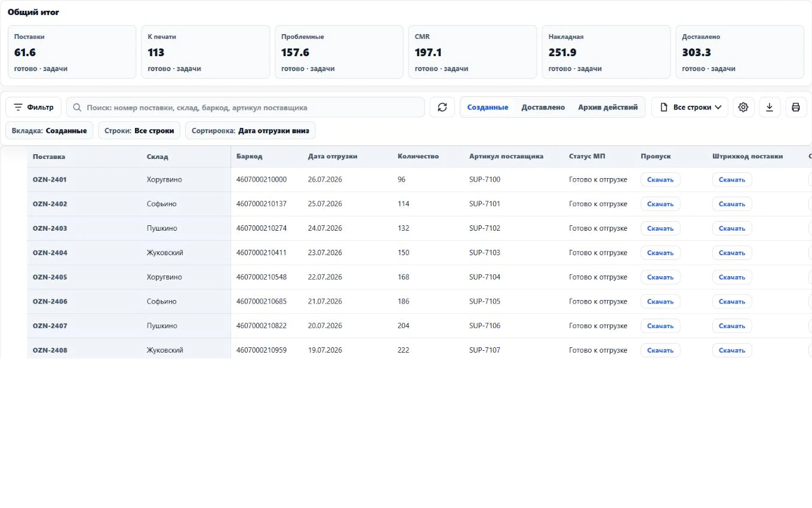Image resolution: width=812 pixels, height=508 pixels.
Task: Download Штрихкод поставки for OZN-2403
Action: point(732,228)
